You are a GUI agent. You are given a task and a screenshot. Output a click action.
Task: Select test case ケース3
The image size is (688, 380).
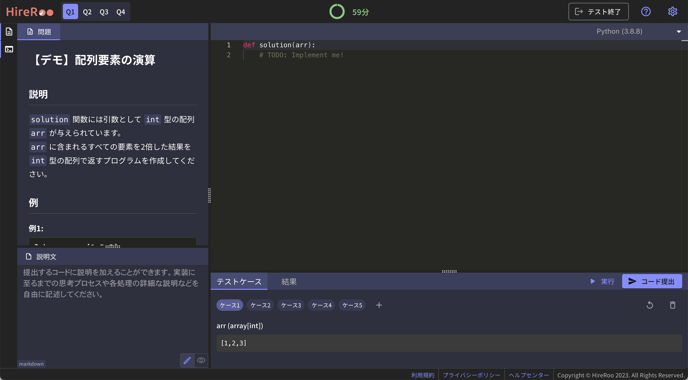point(291,305)
